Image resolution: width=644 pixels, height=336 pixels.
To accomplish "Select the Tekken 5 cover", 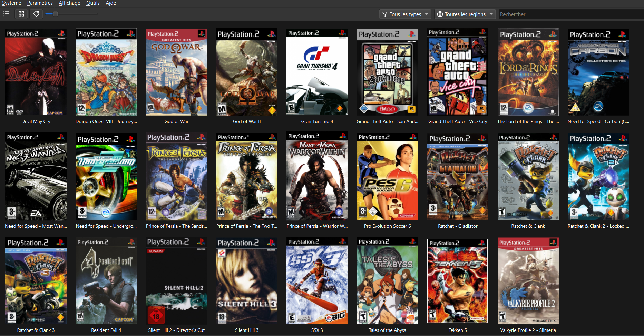I will [x=458, y=281].
